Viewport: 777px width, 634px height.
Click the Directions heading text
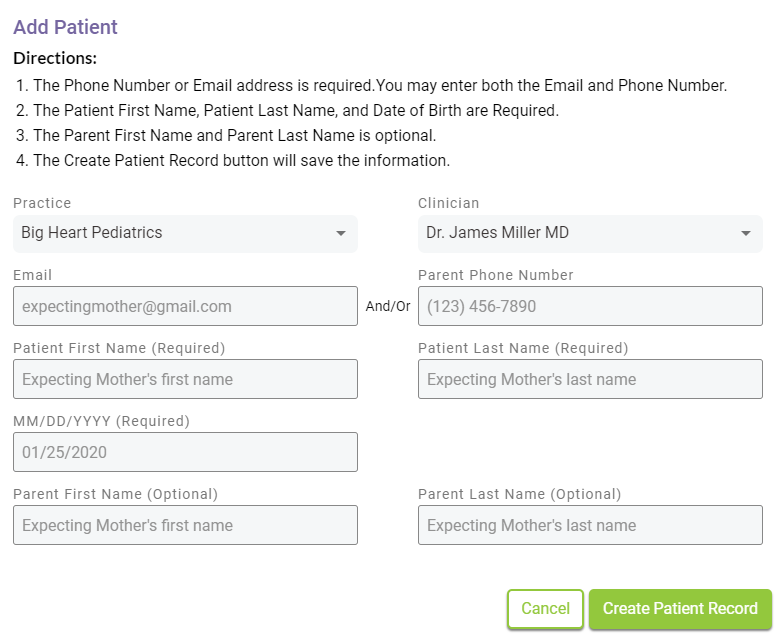point(55,59)
